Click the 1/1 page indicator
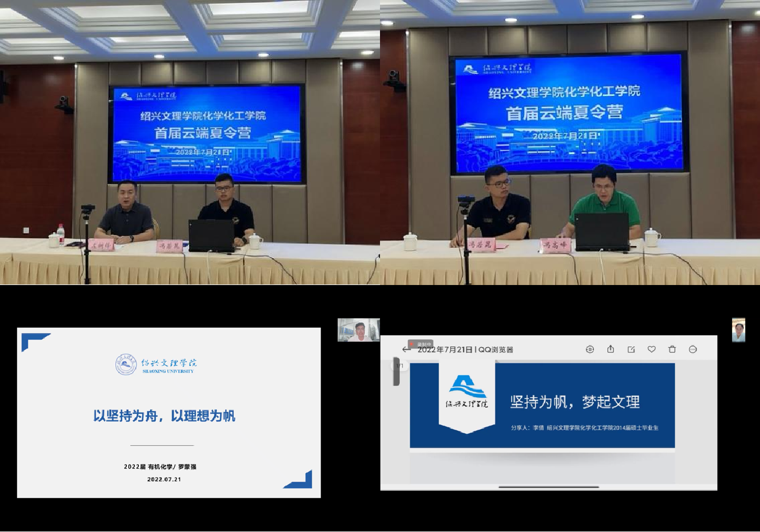760x532 pixels. point(399,366)
